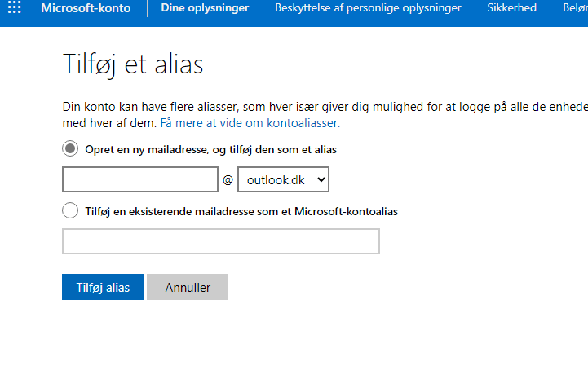
Task: Click the Tilføj et alias page heading
Action: coord(133,64)
